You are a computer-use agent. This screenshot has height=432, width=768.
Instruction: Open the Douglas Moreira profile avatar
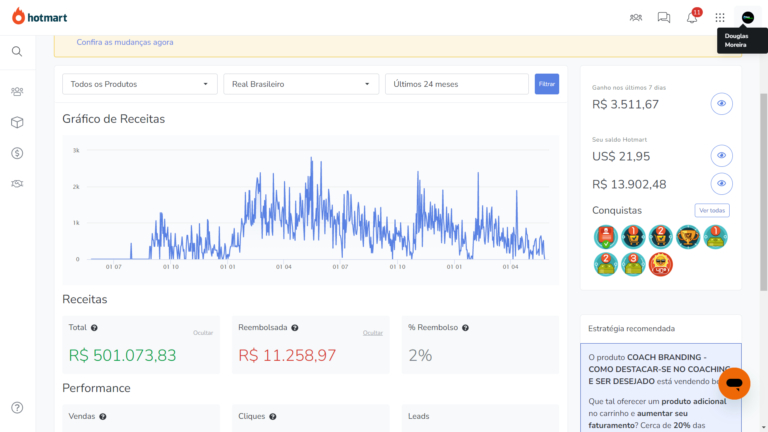[747, 18]
